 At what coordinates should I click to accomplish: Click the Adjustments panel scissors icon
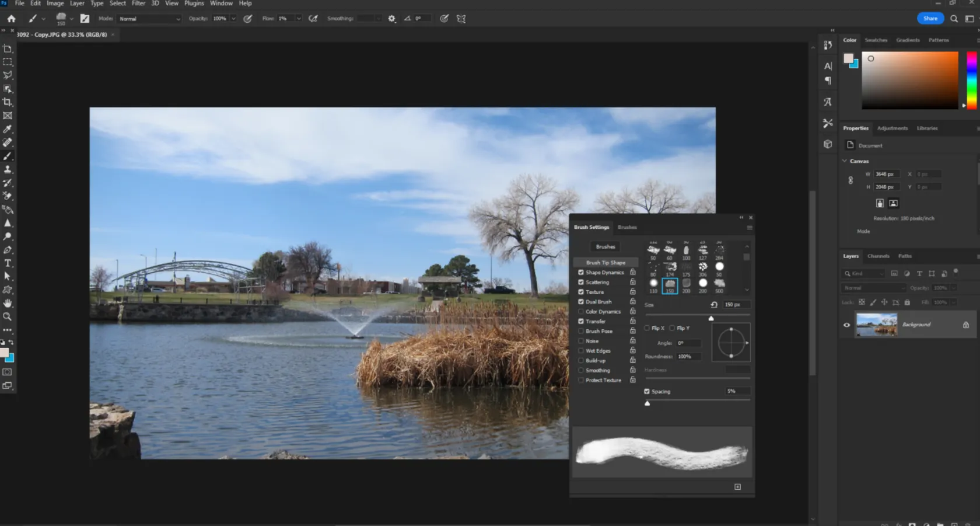pyautogui.click(x=828, y=123)
